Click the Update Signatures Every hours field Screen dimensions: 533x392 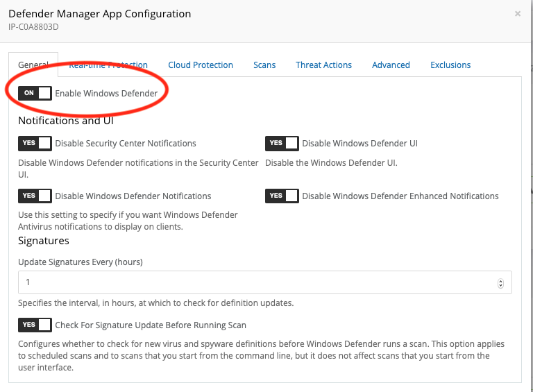coord(265,282)
